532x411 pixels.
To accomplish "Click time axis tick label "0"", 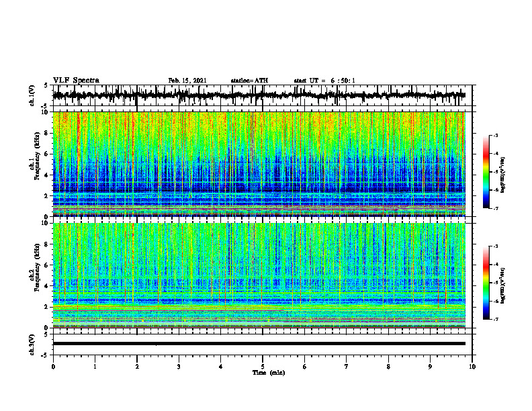I will pyautogui.click(x=53, y=367).
